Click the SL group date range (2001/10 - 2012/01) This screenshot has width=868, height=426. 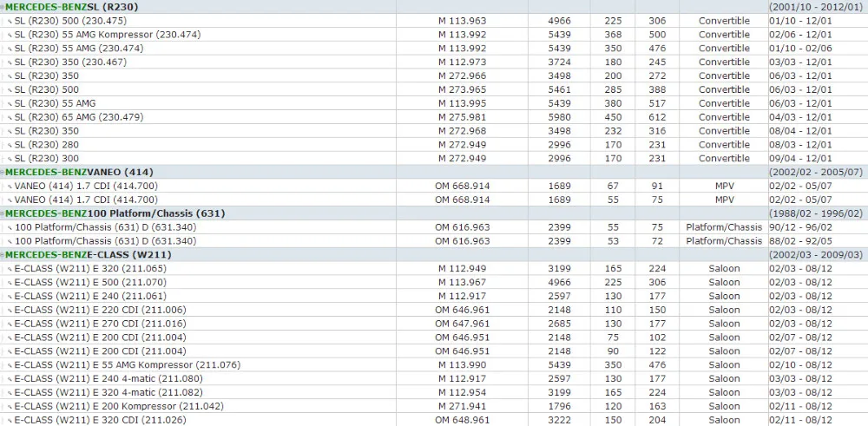point(816,7)
